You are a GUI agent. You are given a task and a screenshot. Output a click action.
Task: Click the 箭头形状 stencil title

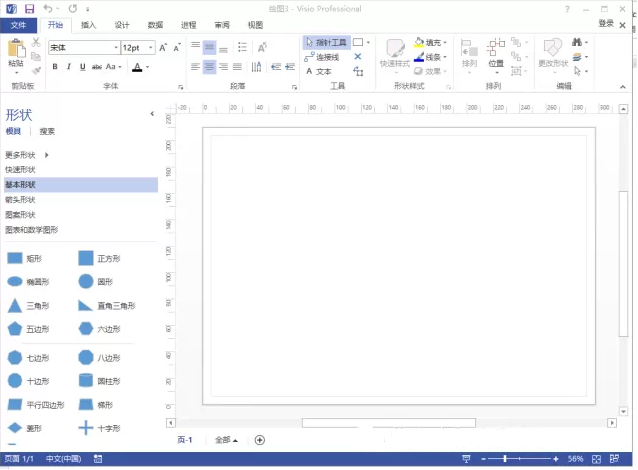coord(20,199)
